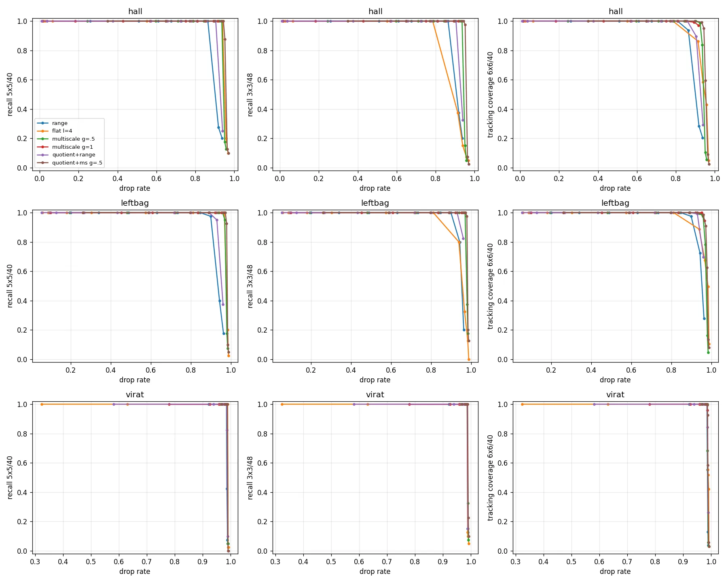The image size is (728, 582).
Task: Click the "hall" title above the recall 5x5/40 plot
Action: coord(135,12)
